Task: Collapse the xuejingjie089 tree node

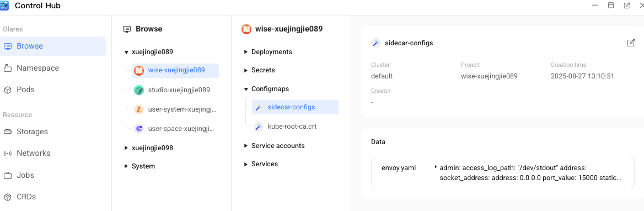Action: click(126, 52)
